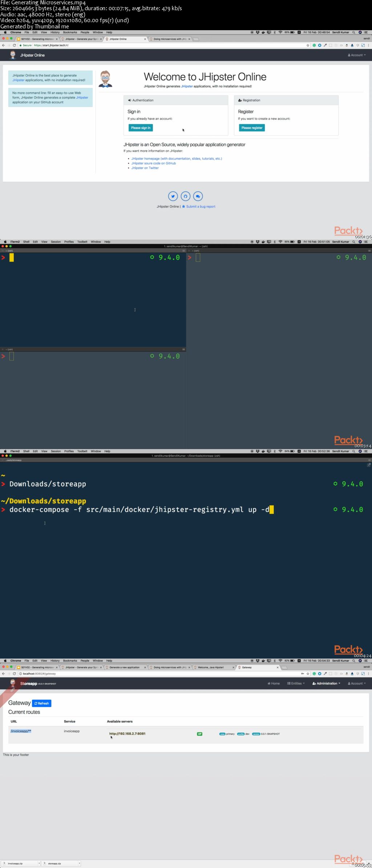The height and width of the screenshot is (868, 372).
Task: Open the Toolbelt menu in the docker-compose iTerm2 frame
Action: click(x=82, y=451)
